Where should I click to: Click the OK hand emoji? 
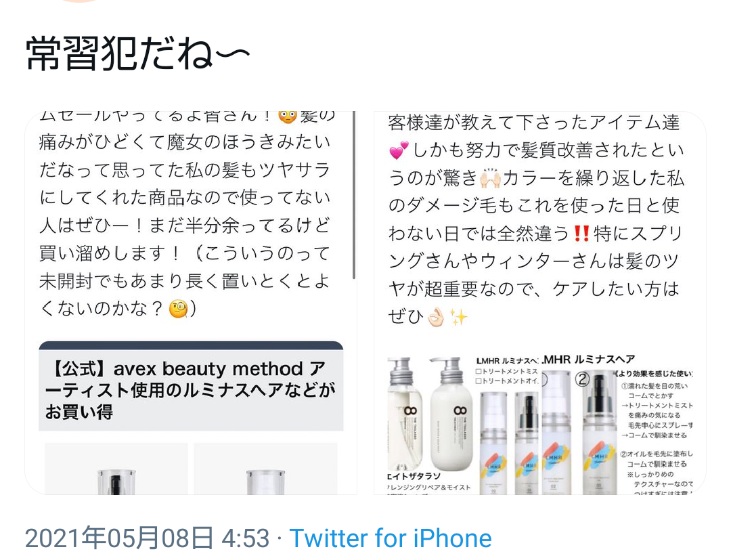(x=437, y=317)
